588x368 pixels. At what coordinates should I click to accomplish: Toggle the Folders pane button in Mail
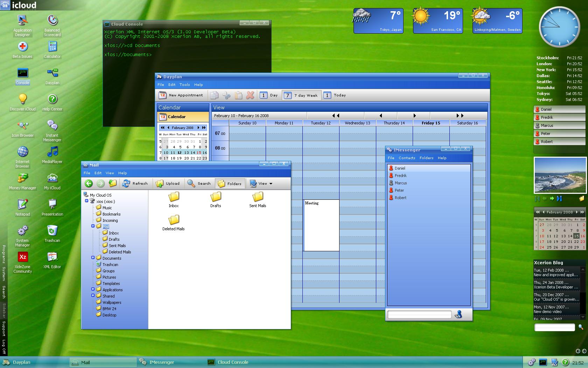230,183
